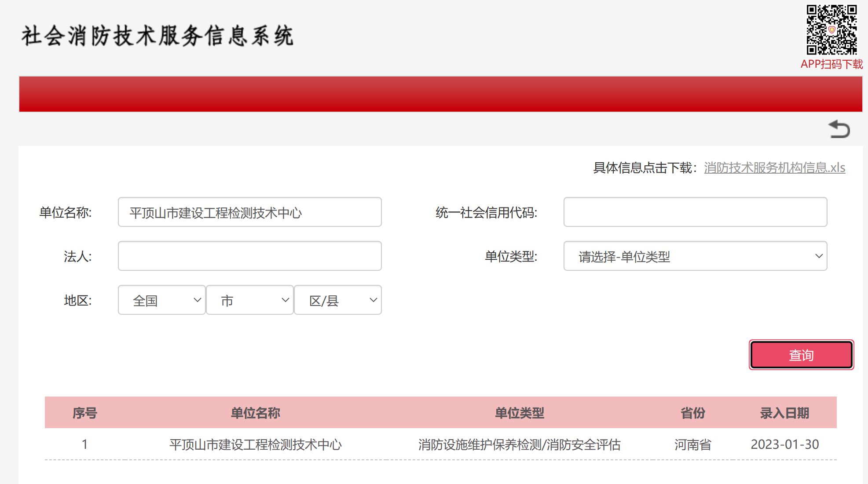Click the red navigation banner bar
The height and width of the screenshot is (484, 868).
440,94
